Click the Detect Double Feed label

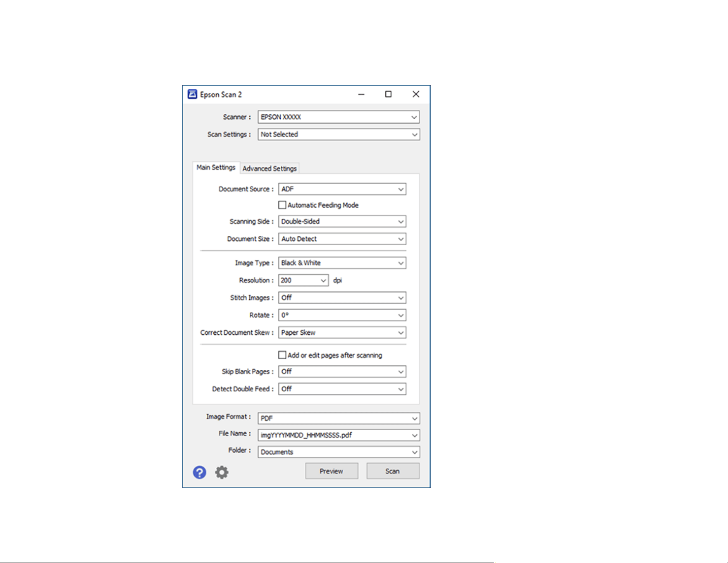pyautogui.click(x=243, y=389)
